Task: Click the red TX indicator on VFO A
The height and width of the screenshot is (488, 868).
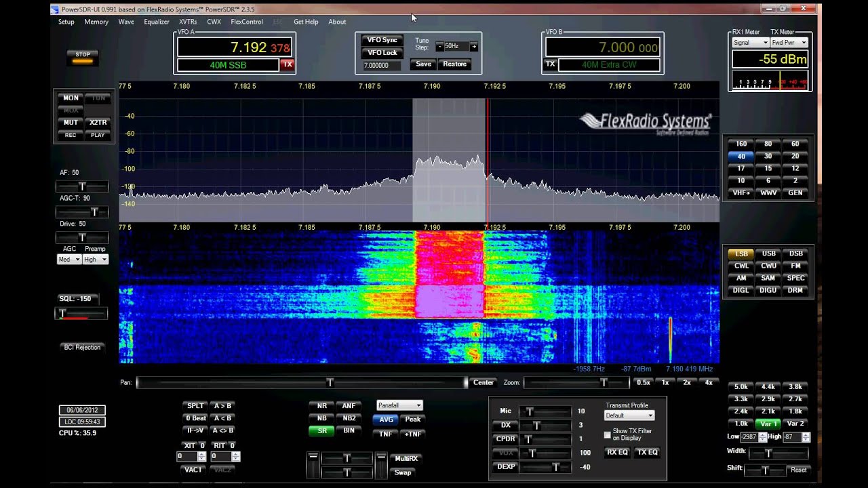Action: (288, 64)
